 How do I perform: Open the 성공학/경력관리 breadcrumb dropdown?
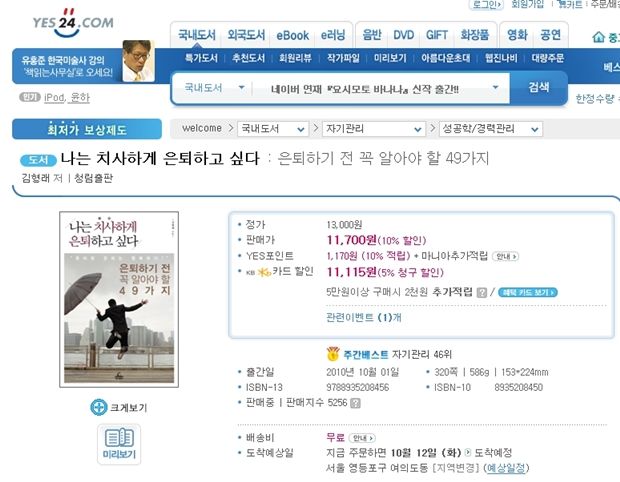(x=491, y=129)
